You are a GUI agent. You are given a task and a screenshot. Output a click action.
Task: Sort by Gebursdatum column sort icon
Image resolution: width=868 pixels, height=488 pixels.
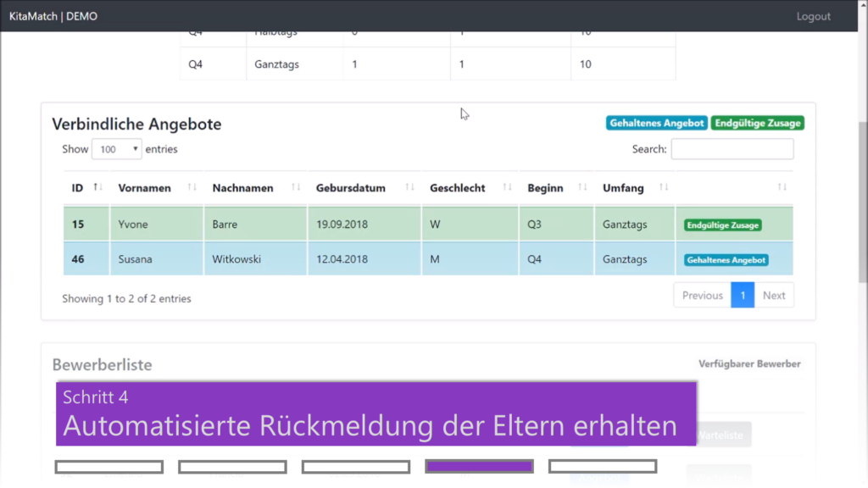coord(410,187)
